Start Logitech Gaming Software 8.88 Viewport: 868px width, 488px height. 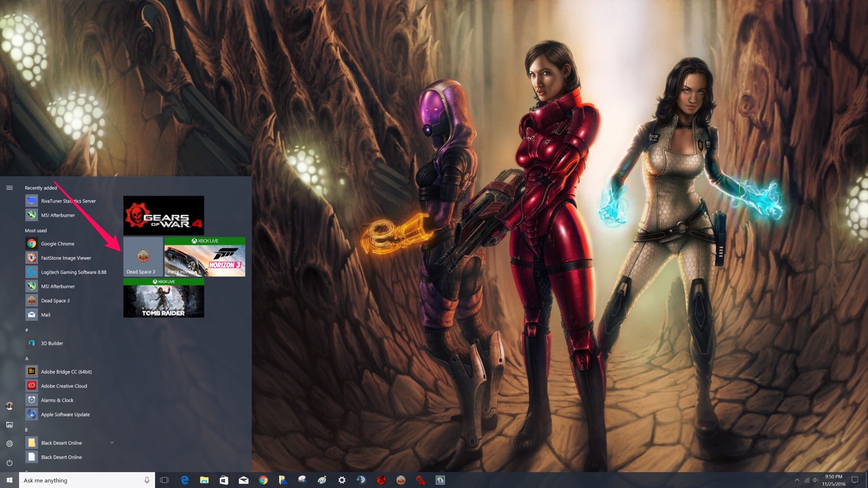pyautogui.click(x=72, y=272)
